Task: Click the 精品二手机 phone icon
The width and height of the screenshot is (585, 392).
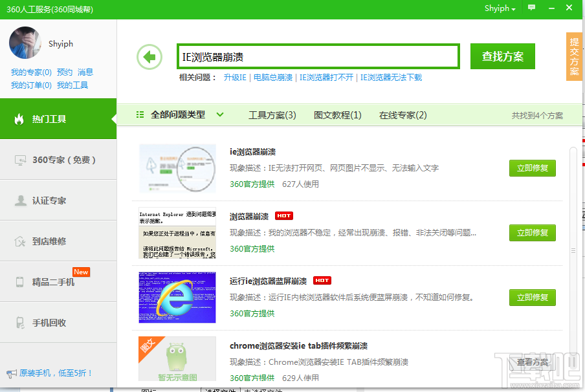Action: [20, 281]
